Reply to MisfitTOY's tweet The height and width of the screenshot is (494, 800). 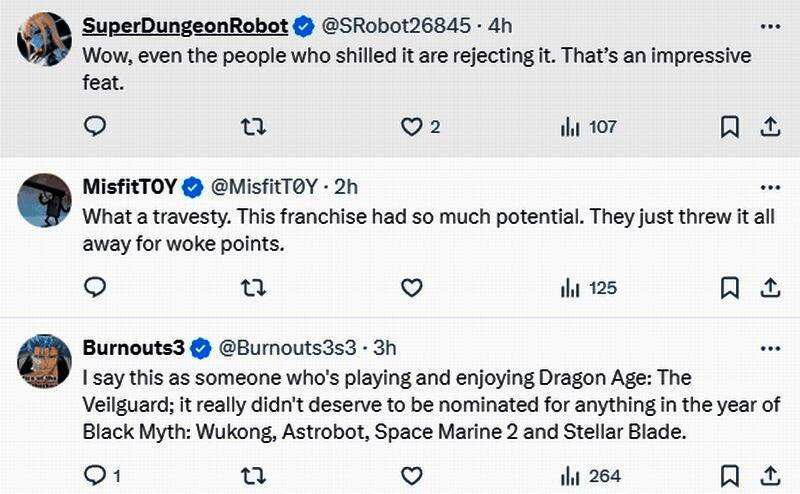pyautogui.click(x=95, y=288)
